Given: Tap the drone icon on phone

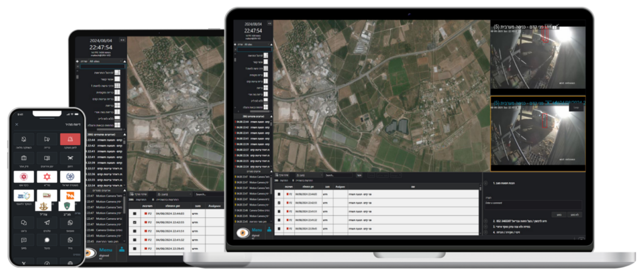Looking at the screenshot, I should pyautogui.click(x=70, y=157).
